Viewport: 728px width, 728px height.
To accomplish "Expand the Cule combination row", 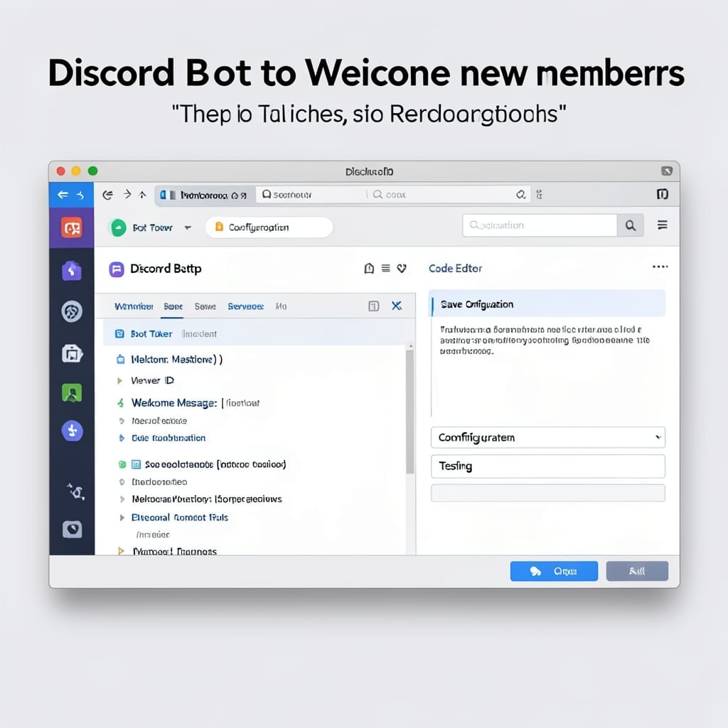I will click(x=122, y=438).
